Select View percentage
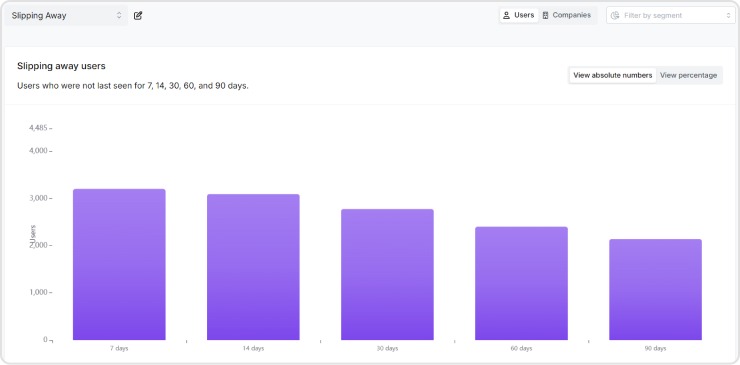This screenshot has width=740, height=365. [x=688, y=75]
